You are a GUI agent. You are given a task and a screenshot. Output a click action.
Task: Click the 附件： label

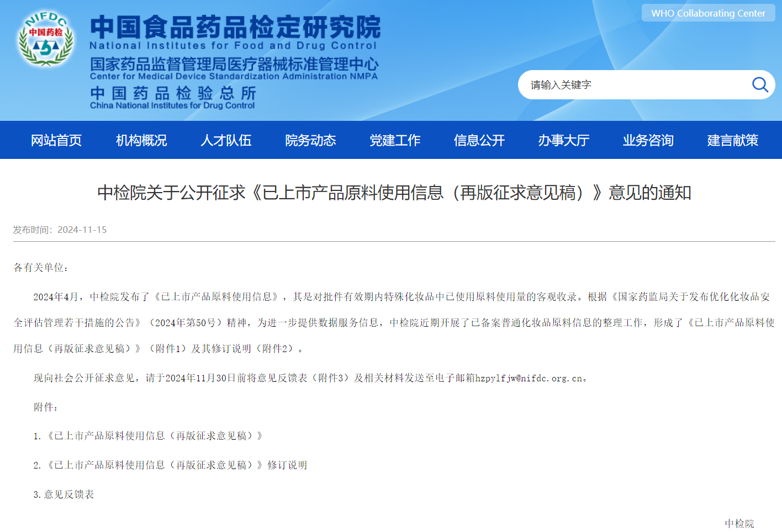coord(46,407)
